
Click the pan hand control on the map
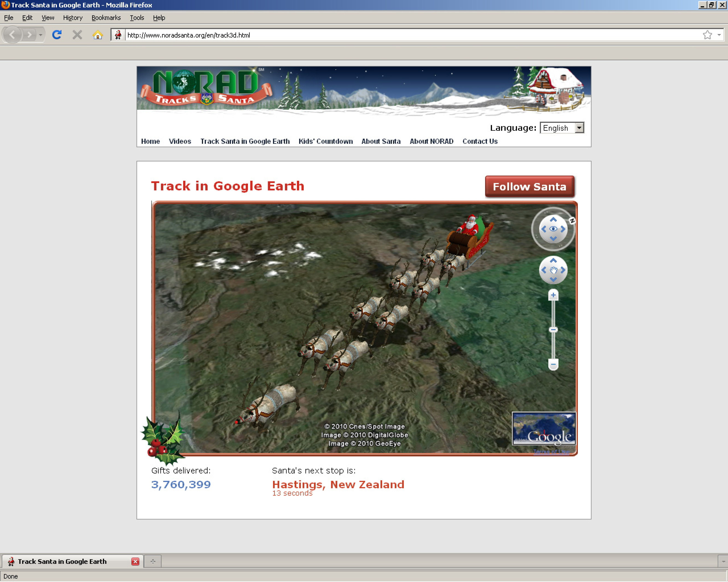[553, 270]
